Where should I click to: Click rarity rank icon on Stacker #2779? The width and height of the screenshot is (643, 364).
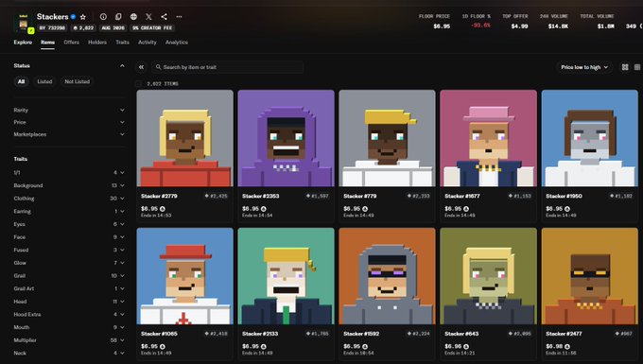pos(207,196)
